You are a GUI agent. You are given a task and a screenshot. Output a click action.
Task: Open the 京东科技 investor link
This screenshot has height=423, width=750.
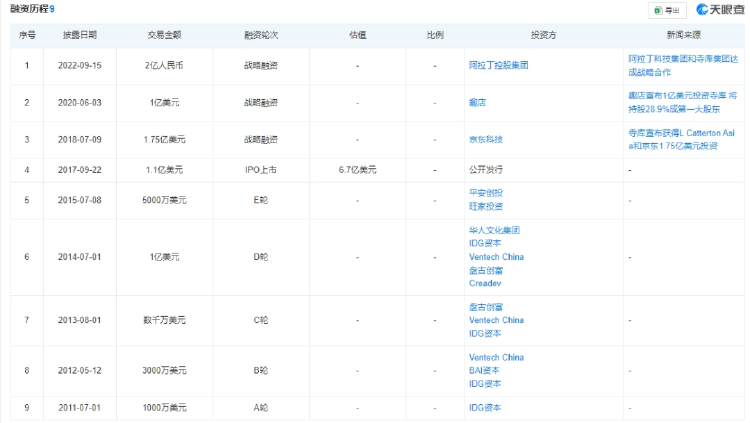click(x=486, y=139)
